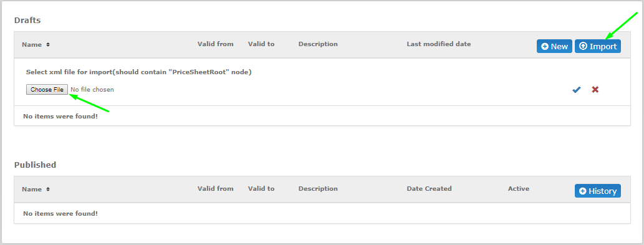This screenshot has height=245, width=644.
Task: Click the Active column header in Published
Action: (x=518, y=189)
